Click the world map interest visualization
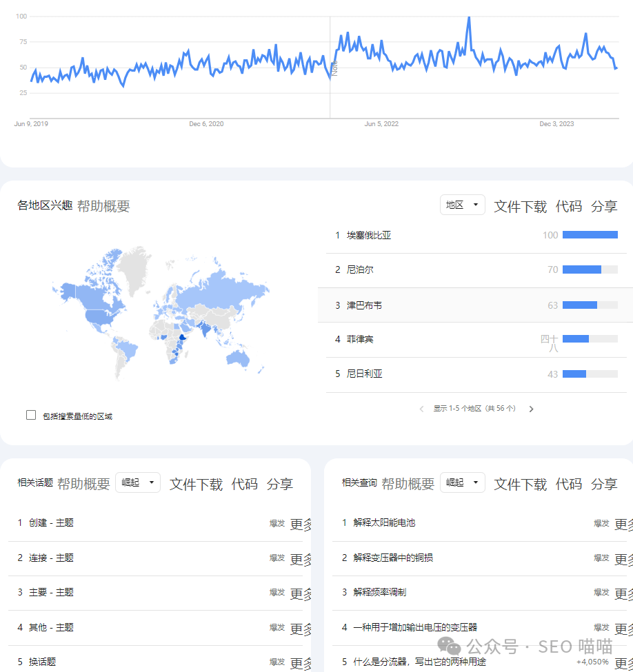The height and width of the screenshot is (672, 633). [161, 314]
